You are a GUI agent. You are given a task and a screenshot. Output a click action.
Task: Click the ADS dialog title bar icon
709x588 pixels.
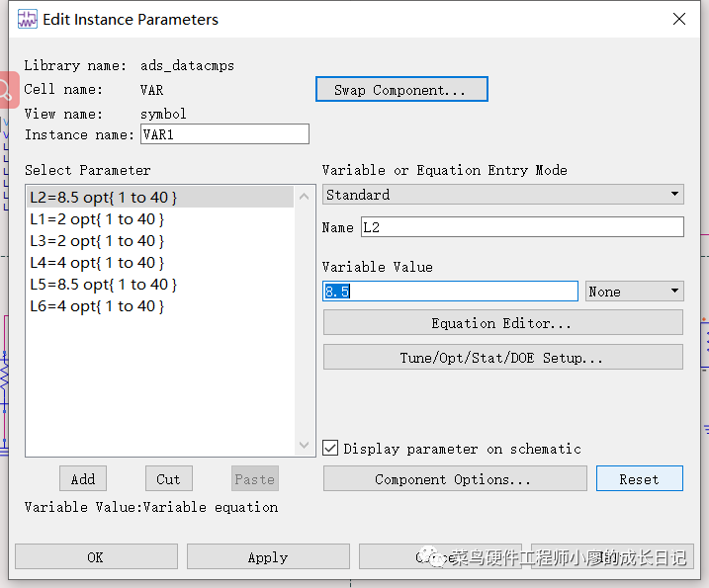click(27, 19)
